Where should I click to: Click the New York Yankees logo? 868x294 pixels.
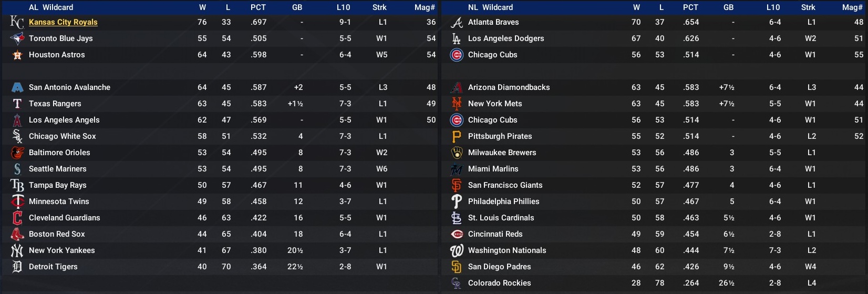(17, 250)
